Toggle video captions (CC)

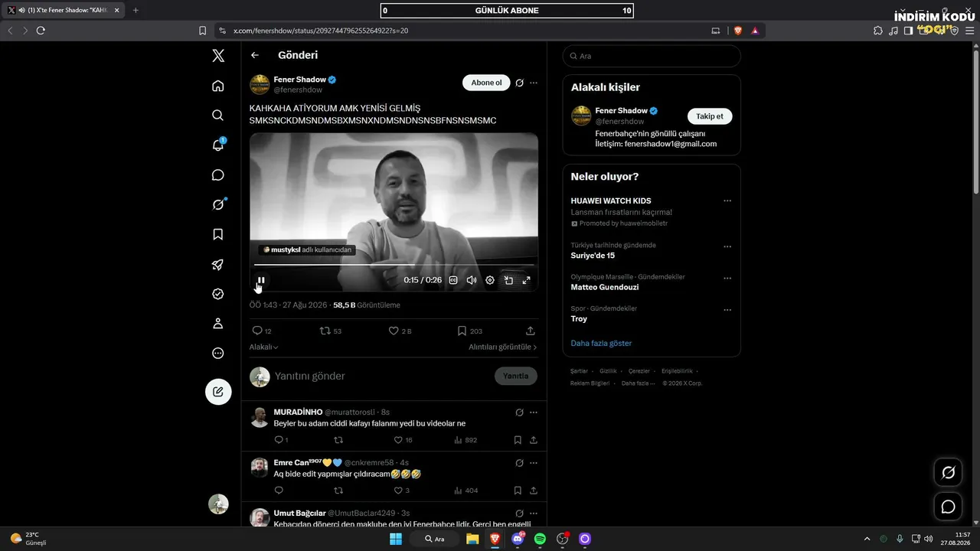pos(453,280)
